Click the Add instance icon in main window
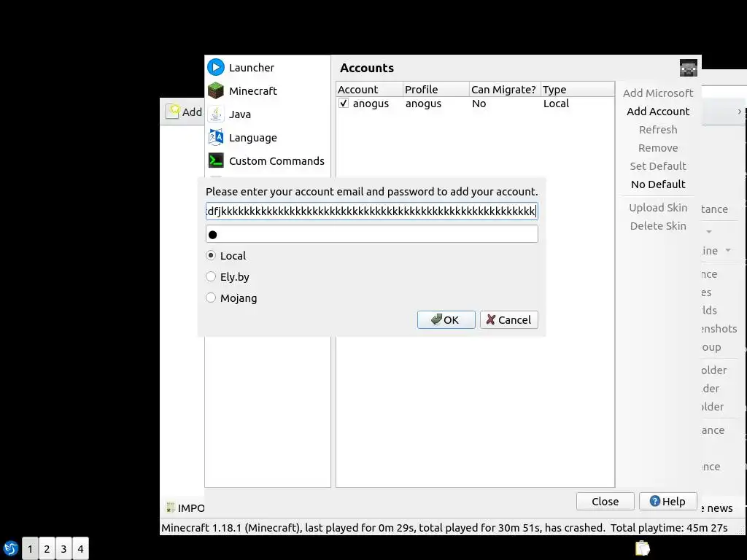Screen dimensions: 747x560 click(x=172, y=112)
